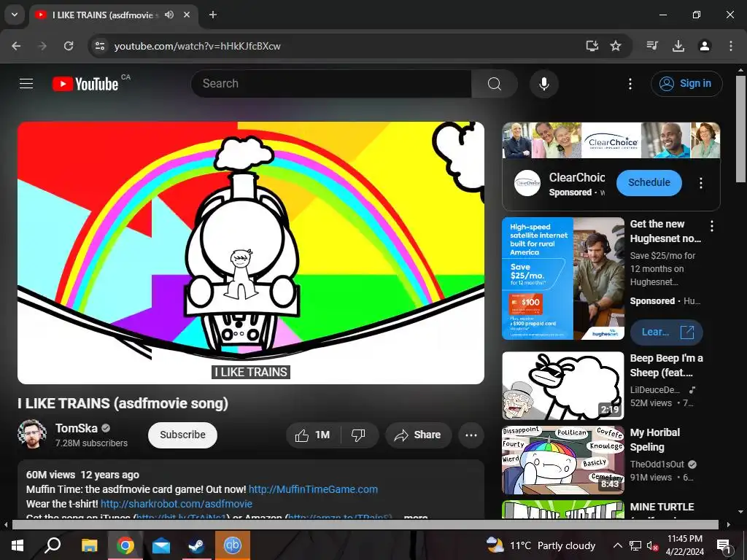Close the I LIKE TRAINS tab
The height and width of the screenshot is (560, 747).
(187, 15)
